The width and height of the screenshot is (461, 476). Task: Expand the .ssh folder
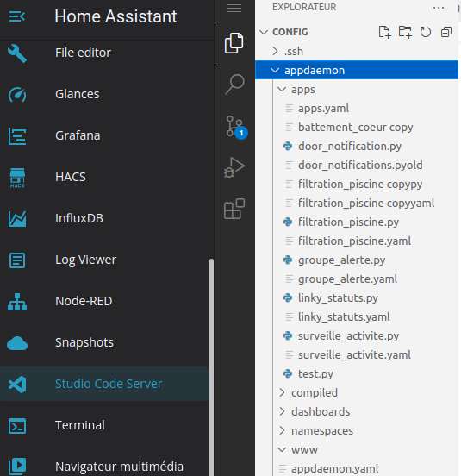click(275, 51)
